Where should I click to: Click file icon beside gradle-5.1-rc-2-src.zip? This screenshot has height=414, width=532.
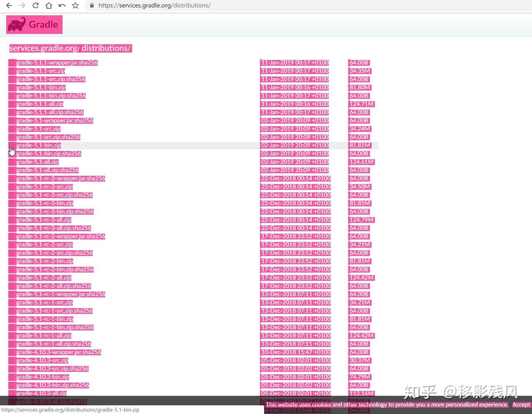pos(12,245)
